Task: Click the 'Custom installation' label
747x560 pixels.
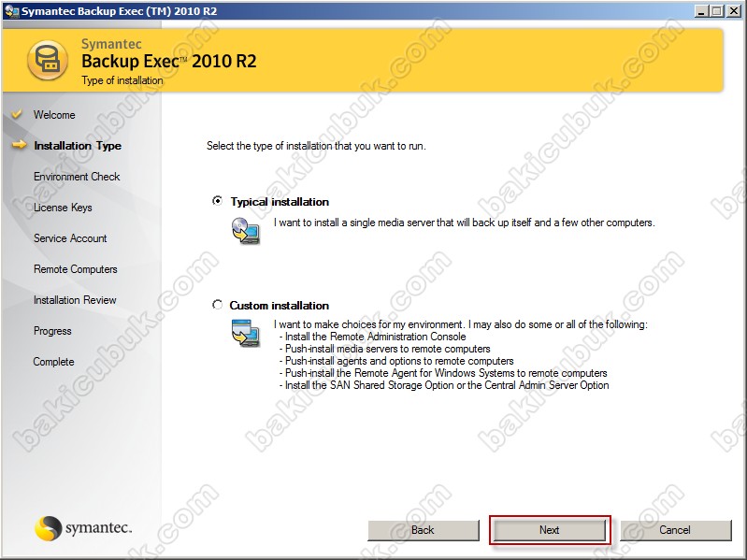Action: (280, 305)
